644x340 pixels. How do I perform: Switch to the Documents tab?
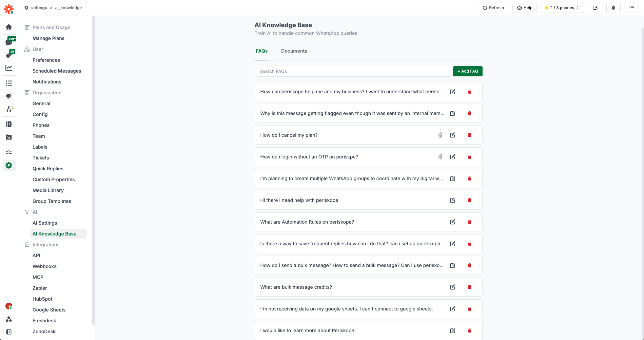point(294,51)
